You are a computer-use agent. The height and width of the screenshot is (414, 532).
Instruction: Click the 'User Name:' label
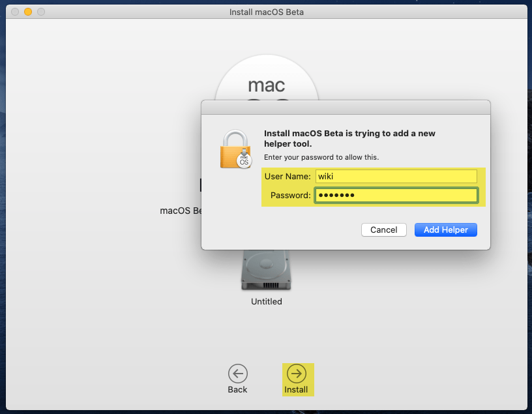tap(288, 177)
